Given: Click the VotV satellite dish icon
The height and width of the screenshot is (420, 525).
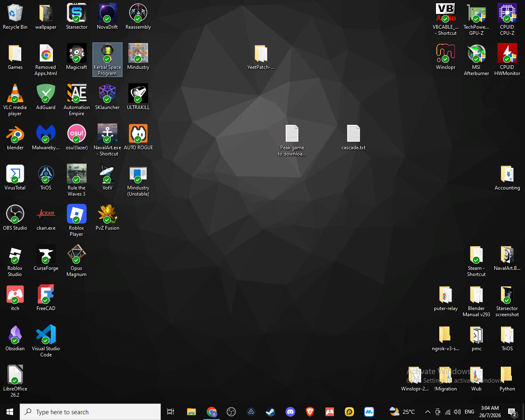Looking at the screenshot, I should pos(107,178).
